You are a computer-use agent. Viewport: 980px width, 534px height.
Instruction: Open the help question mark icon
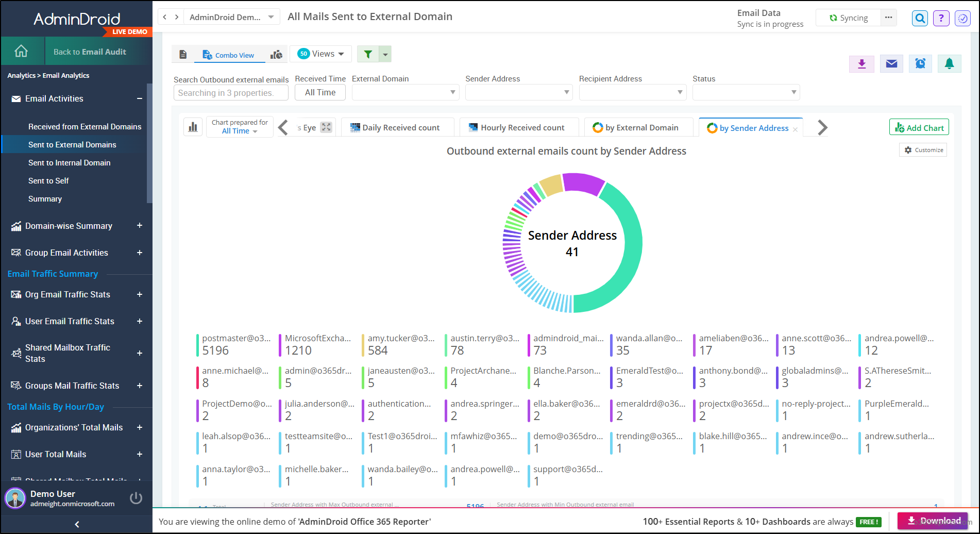point(941,19)
